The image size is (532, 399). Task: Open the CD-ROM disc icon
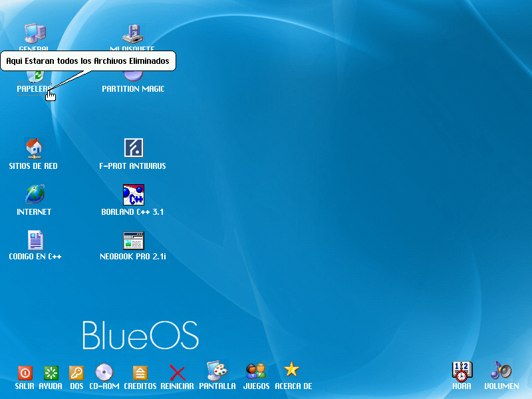tap(104, 372)
